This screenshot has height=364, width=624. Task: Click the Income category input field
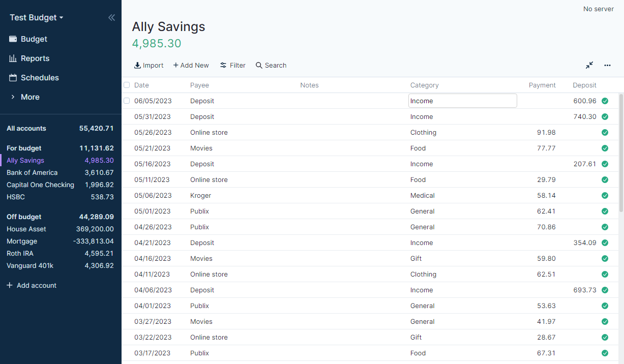pyautogui.click(x=462, y=101)
